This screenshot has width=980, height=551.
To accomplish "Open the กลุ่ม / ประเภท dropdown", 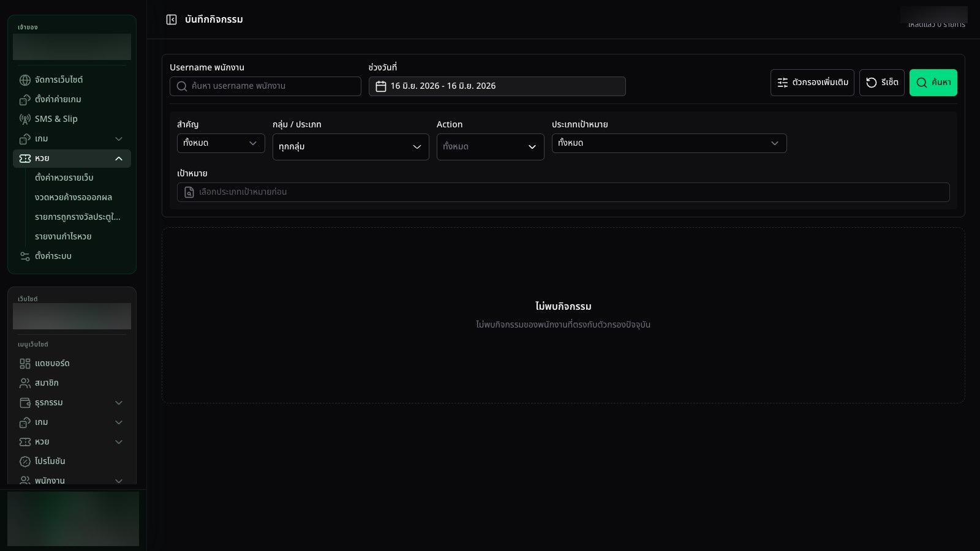I will click(x=351, y=147).
